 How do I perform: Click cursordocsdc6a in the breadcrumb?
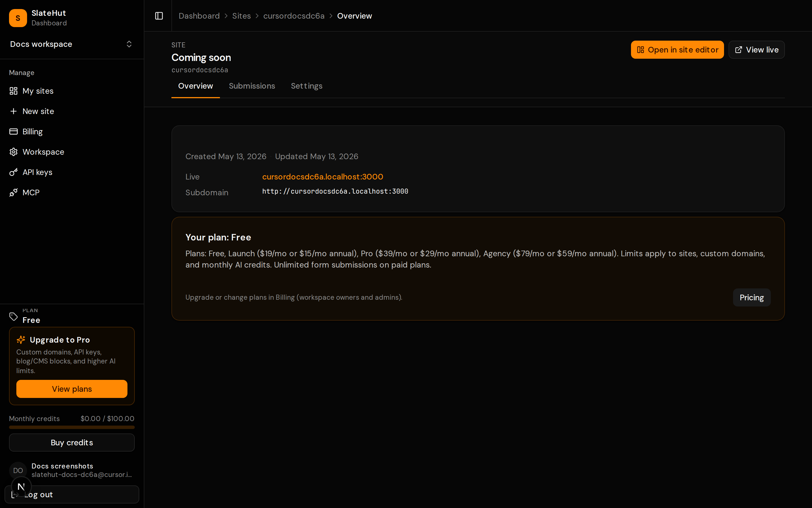[294, 16]
